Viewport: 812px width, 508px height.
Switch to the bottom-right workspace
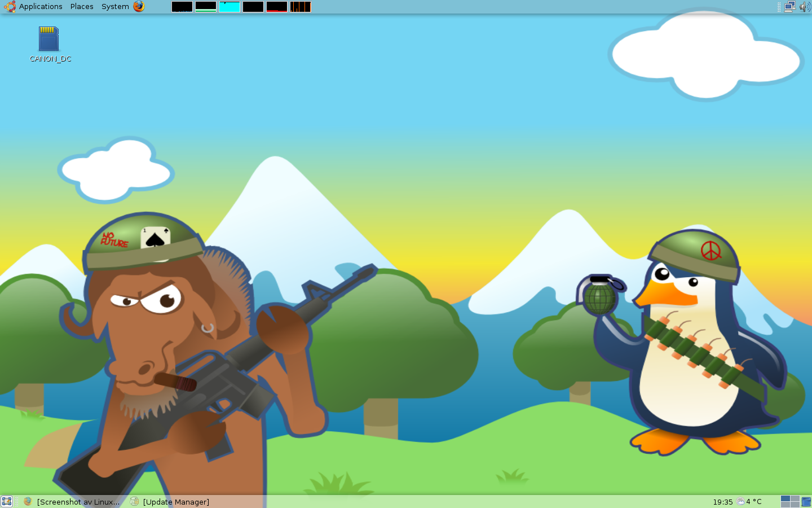[x=795, y=505]
